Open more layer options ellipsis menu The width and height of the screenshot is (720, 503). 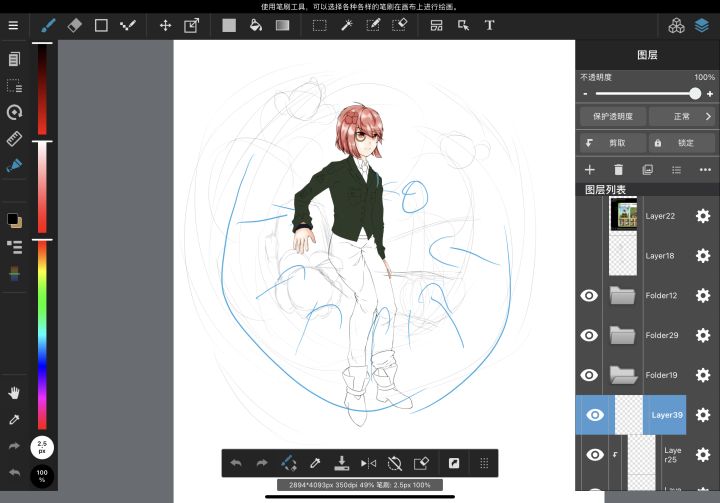click(x=705, y=170)
